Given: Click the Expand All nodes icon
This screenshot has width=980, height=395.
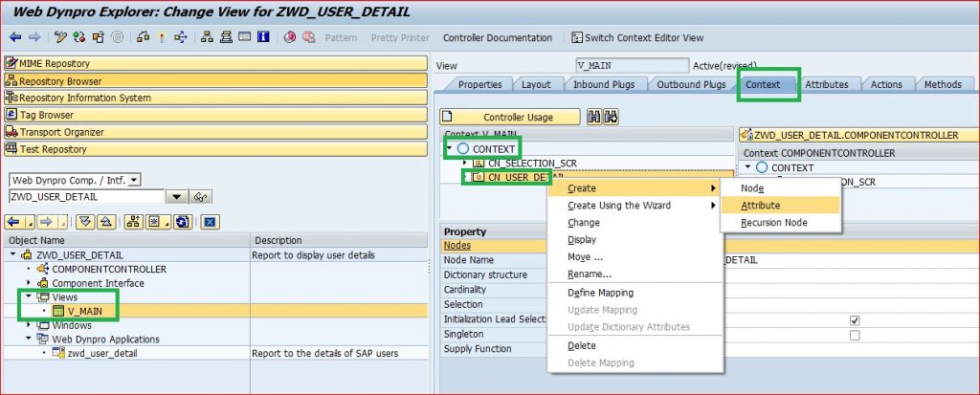Looking at the screenshot, I should 86,222.
